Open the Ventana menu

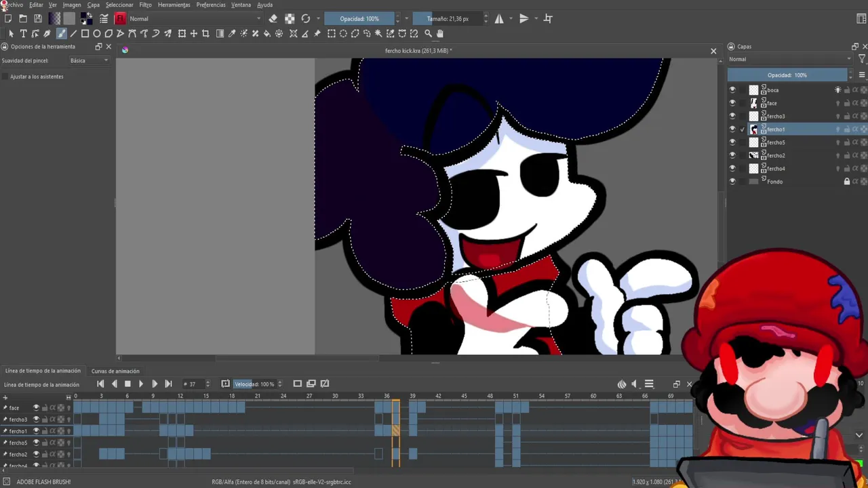pos(241,5)
